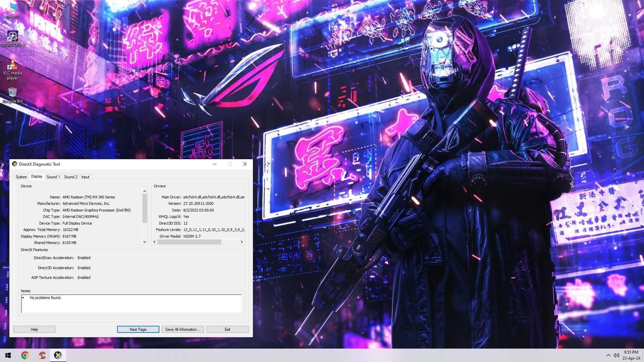The image size is (644, 362).
Task: Select 8167 MB VRAM value
Action: pos(69,236)
